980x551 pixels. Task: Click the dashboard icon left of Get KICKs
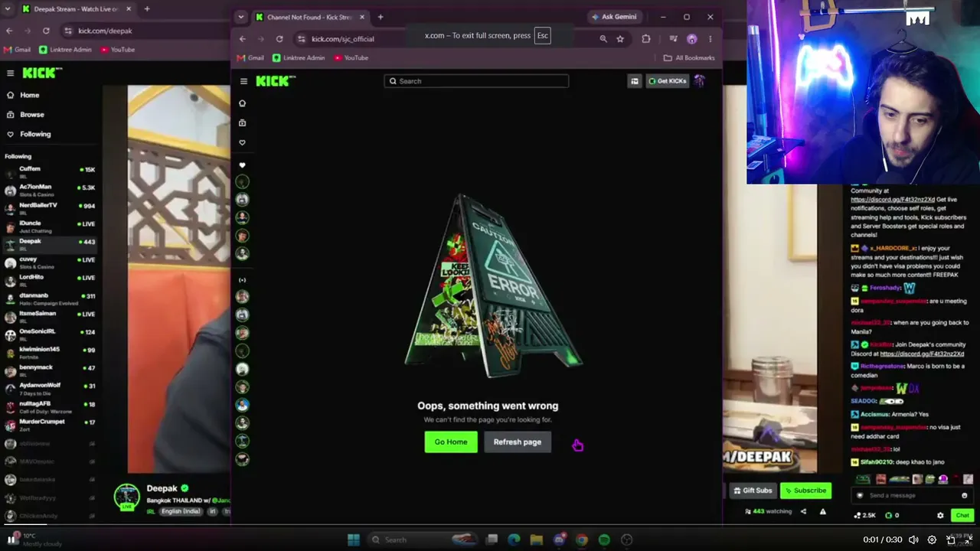(634, 81)
